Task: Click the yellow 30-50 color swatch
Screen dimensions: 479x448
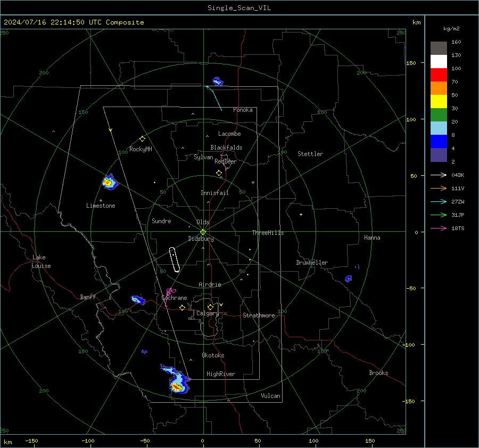Action: [x=439, y=102]
